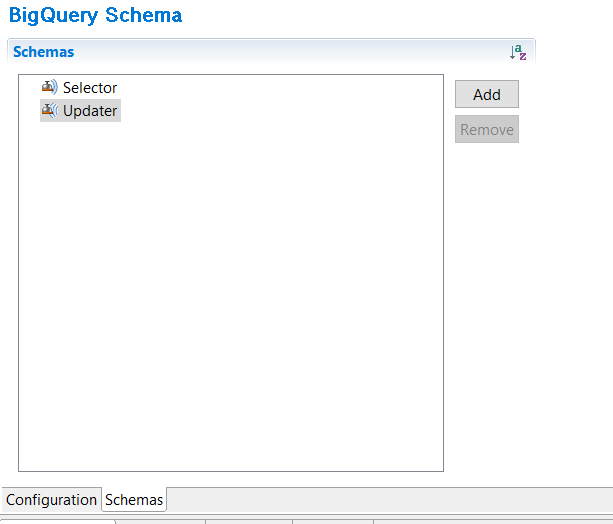Switch to the Configuration tab
The height and width of the screenshot is (524, 613).
point(51,500)
